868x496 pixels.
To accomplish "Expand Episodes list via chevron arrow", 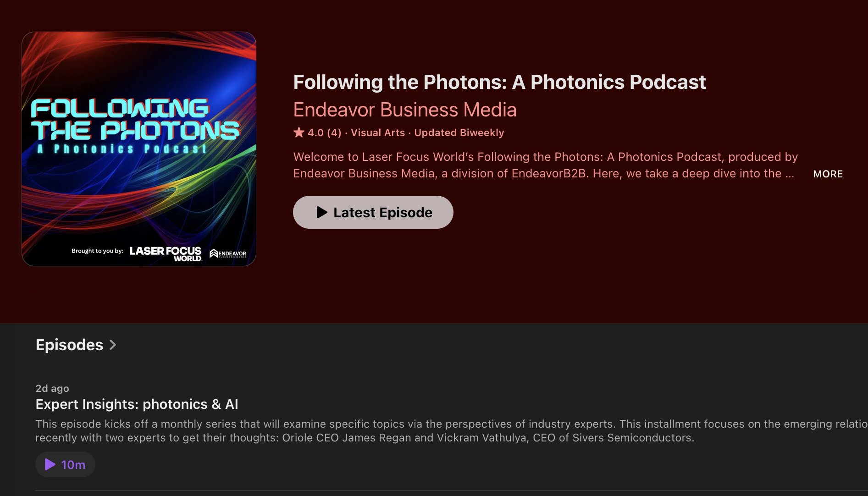I will (113, 345).
